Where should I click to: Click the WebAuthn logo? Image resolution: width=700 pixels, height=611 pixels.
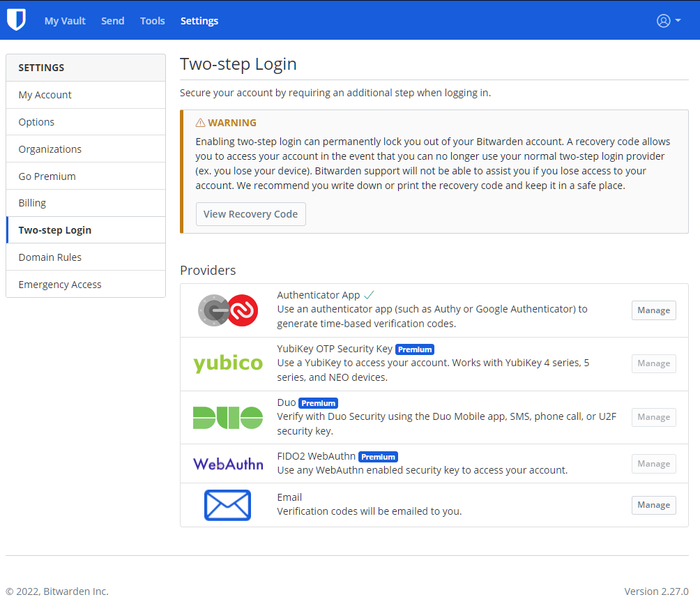click(228, 464)
